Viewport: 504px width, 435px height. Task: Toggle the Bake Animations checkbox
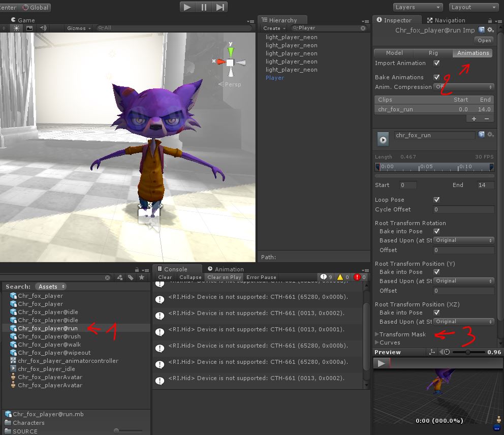436,77
